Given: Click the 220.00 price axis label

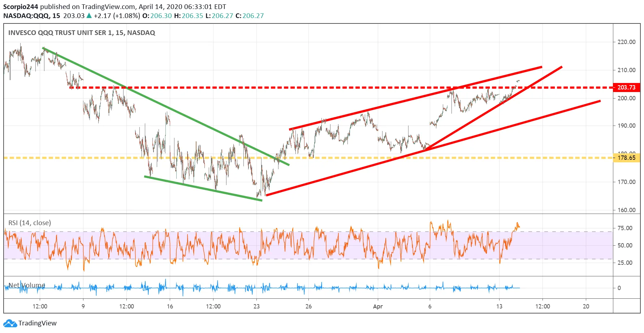Looking at the screenshot, I should click(627, 42).
